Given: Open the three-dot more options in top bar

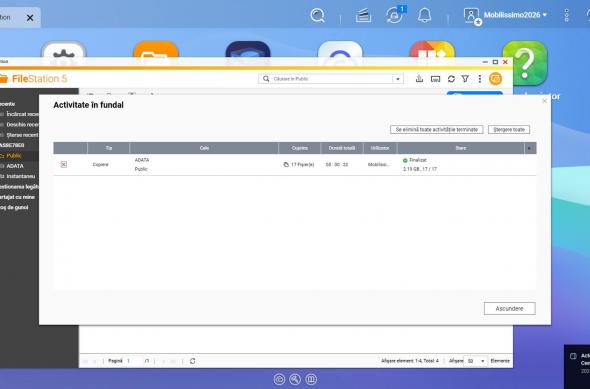Looking at the screenshot, I should tap(567, 15).
